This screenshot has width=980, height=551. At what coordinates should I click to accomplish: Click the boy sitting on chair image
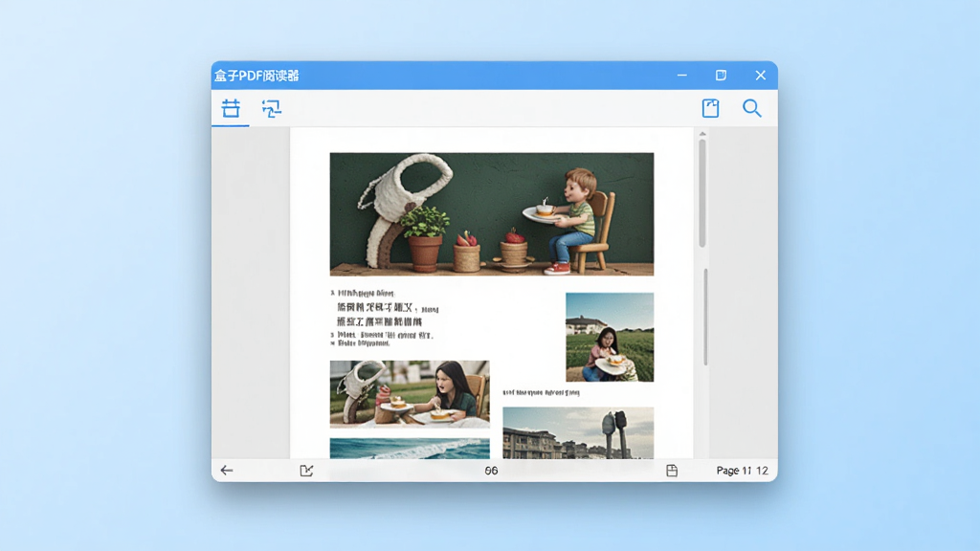[x=492, y=214]
